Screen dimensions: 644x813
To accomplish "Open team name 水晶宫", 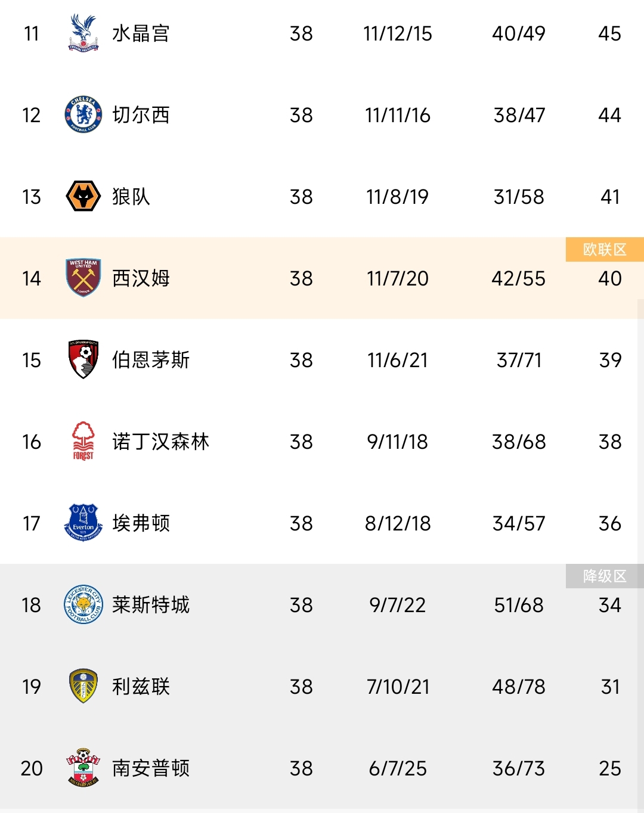I will (x=141, y=33).
